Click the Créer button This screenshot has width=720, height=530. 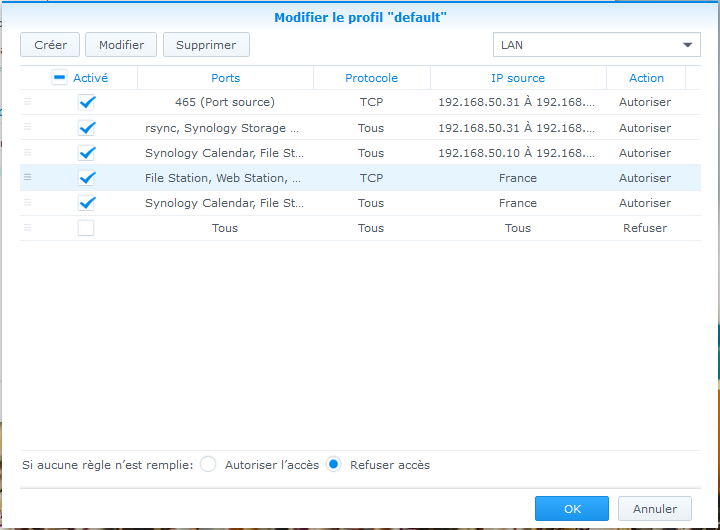(x=50, y=45)
